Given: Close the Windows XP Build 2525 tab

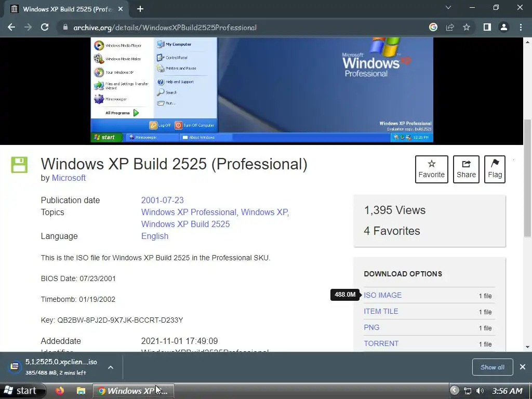Looking at the screenshot, I should coord(121,9).
